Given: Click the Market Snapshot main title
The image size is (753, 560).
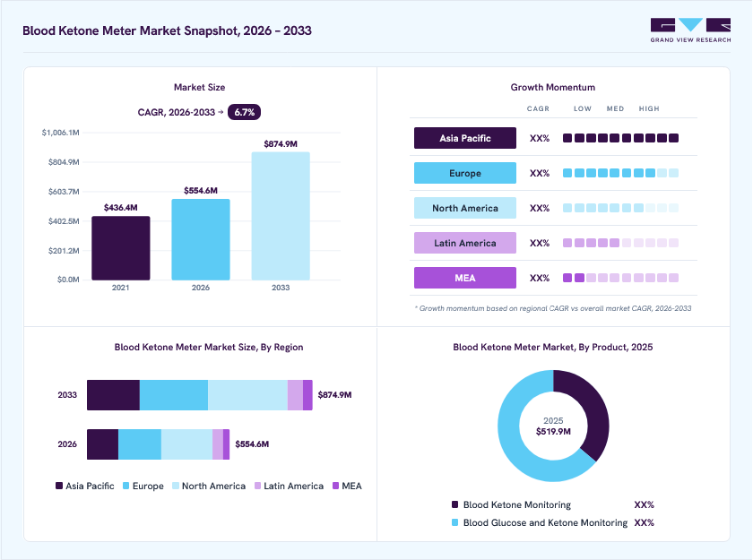Looking at the screenshot, I should click(x=167, y=30).
